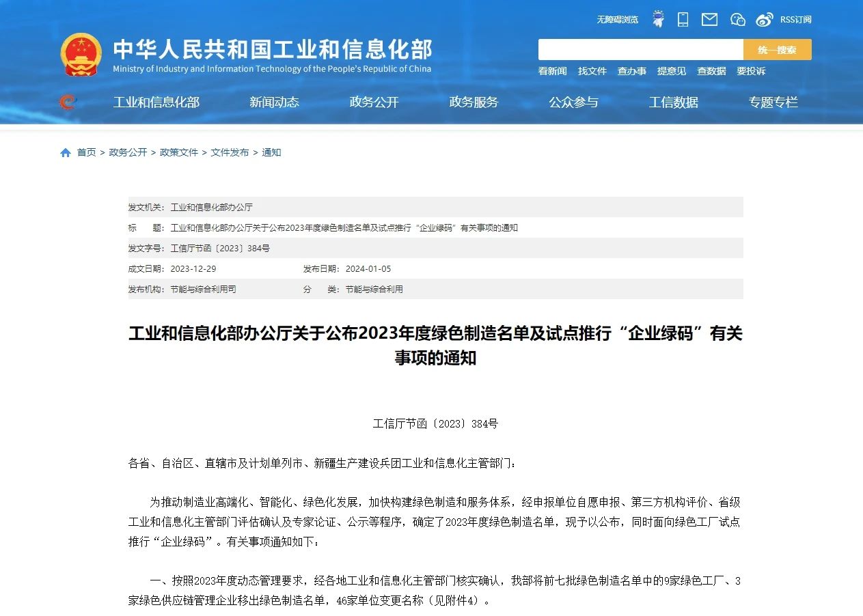Image resolution: width=863 pixels, height=616 pixels.
Task: Open the 工业和信息化部 navigation menu
Action: click(156, 102)
